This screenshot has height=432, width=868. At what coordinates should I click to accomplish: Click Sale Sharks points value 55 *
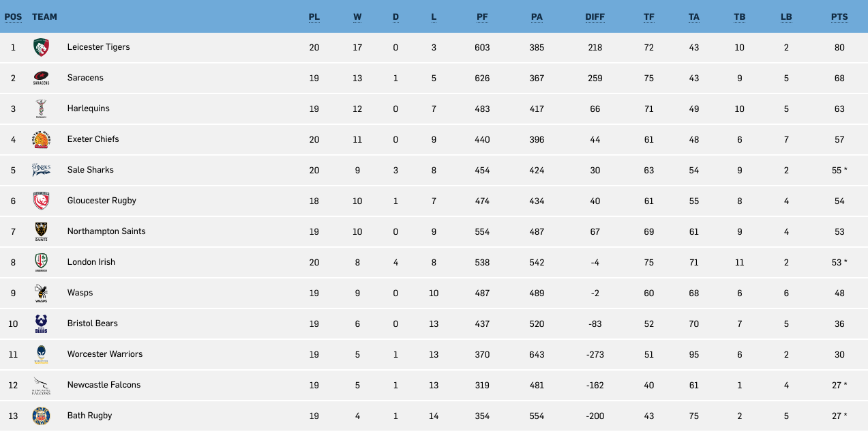[839, 171]
